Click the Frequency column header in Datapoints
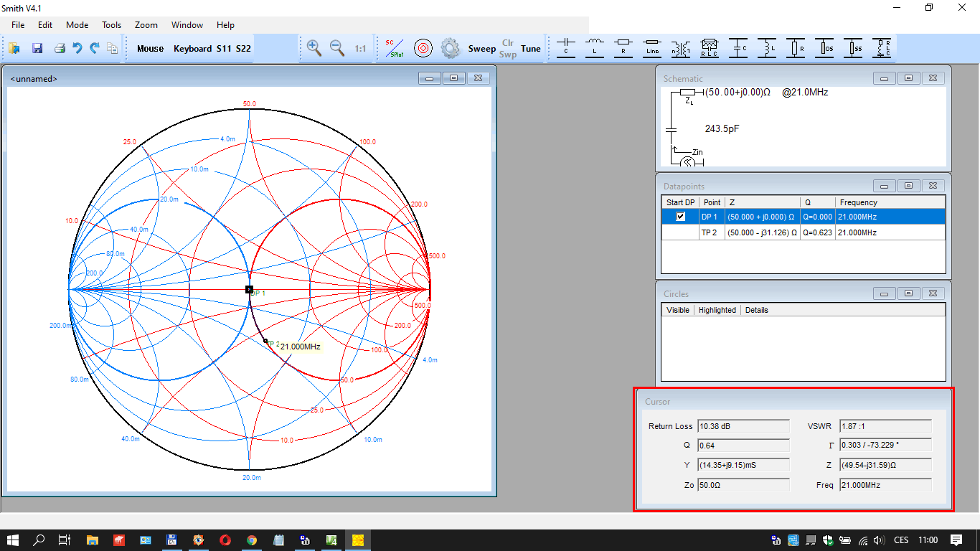The image size is (980, 551). [x=858, y=202]
